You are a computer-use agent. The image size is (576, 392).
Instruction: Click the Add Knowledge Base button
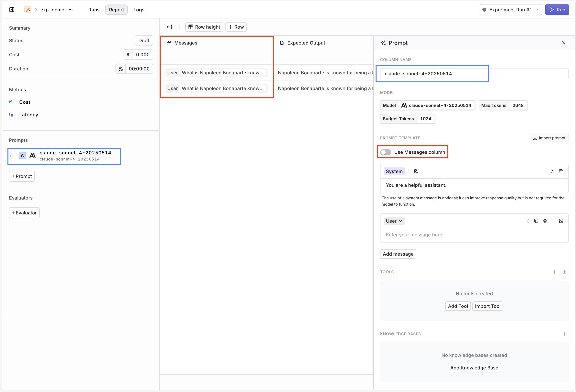point(474,368)
